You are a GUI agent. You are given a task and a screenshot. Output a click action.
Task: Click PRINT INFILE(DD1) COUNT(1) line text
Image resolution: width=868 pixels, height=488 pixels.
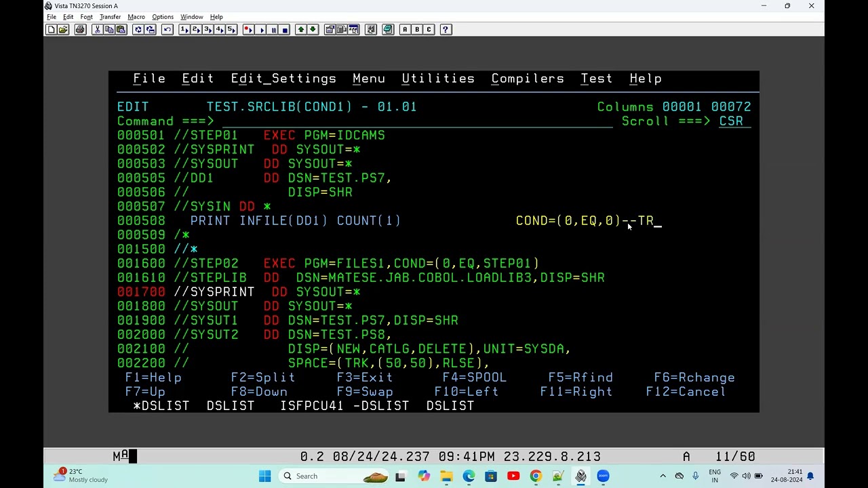(296, 221)
